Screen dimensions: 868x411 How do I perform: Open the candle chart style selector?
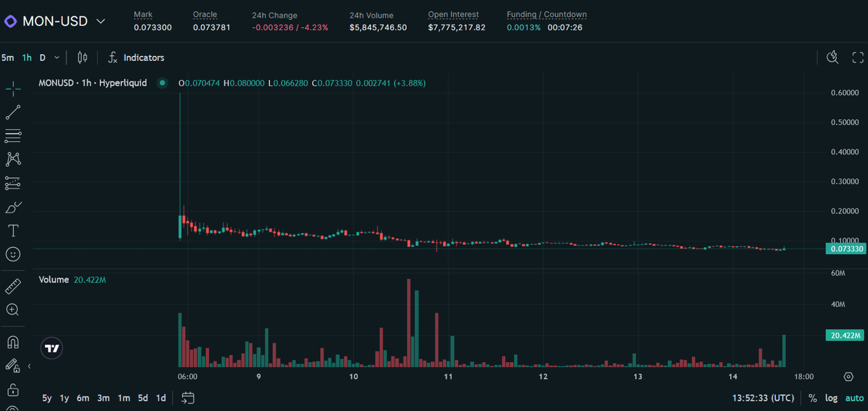pyautogui.click(x=82, y=57)
